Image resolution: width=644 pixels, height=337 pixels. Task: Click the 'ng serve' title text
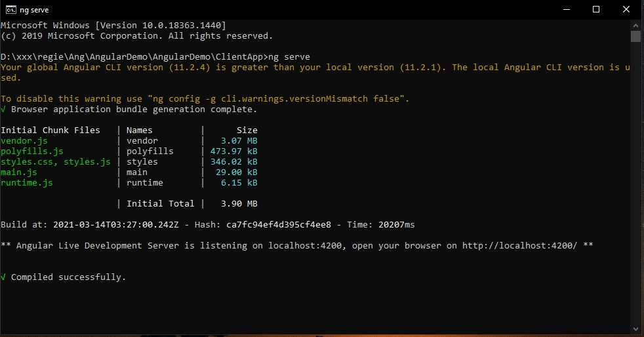point(34,10)
